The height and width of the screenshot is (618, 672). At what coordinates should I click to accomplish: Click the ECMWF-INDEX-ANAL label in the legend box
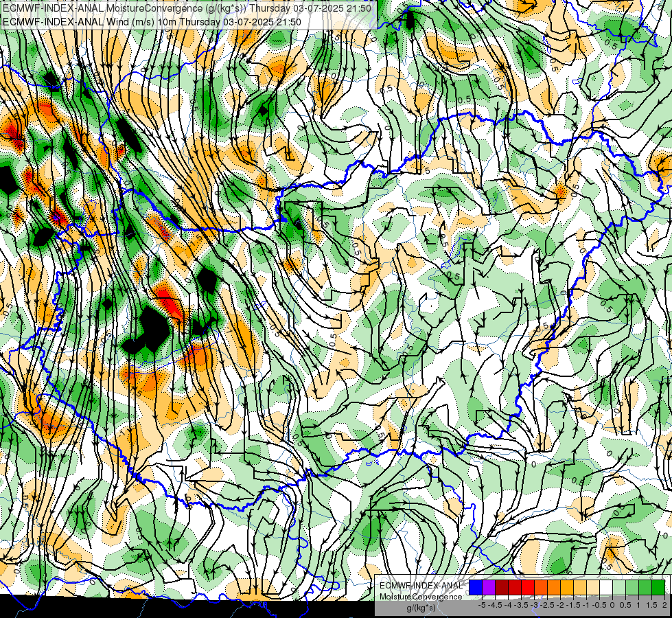(x=421, y=586)
